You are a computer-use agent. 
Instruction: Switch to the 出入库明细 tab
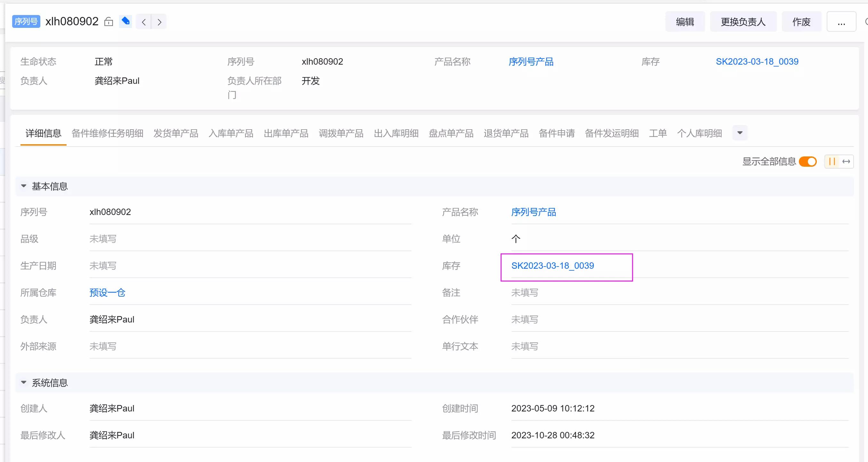coord(396,133)
